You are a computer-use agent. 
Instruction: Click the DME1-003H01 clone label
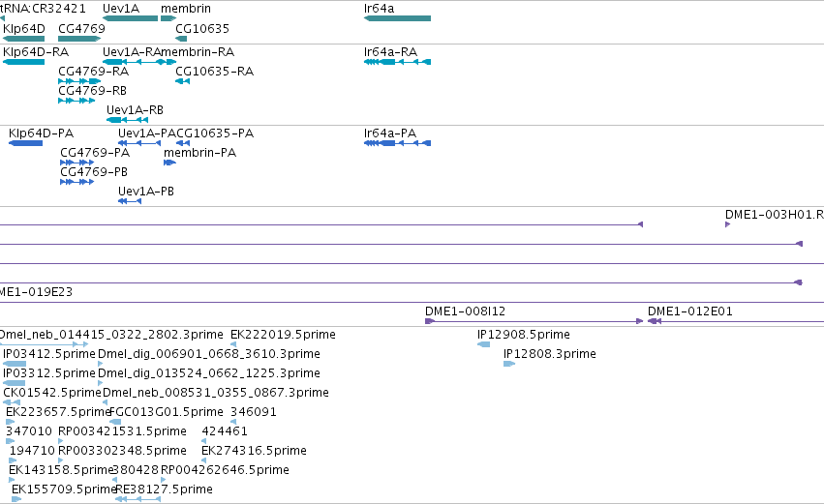pos(775,214)
